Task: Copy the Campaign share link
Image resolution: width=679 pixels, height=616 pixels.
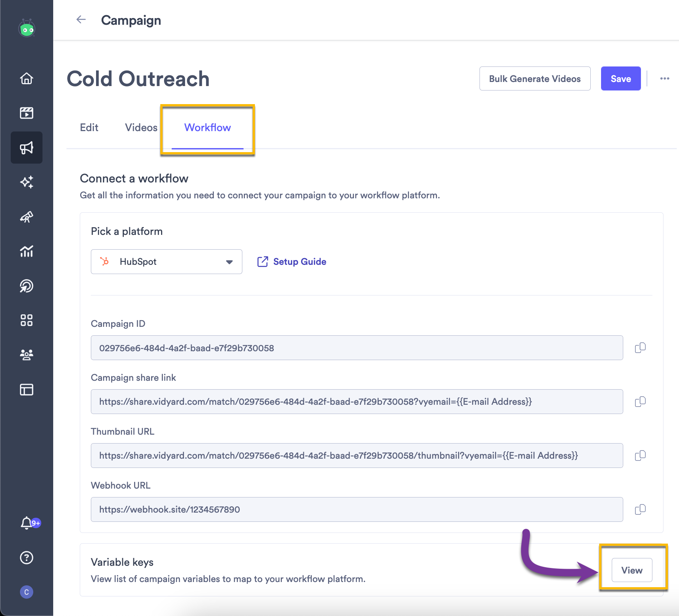Action: 640,401
